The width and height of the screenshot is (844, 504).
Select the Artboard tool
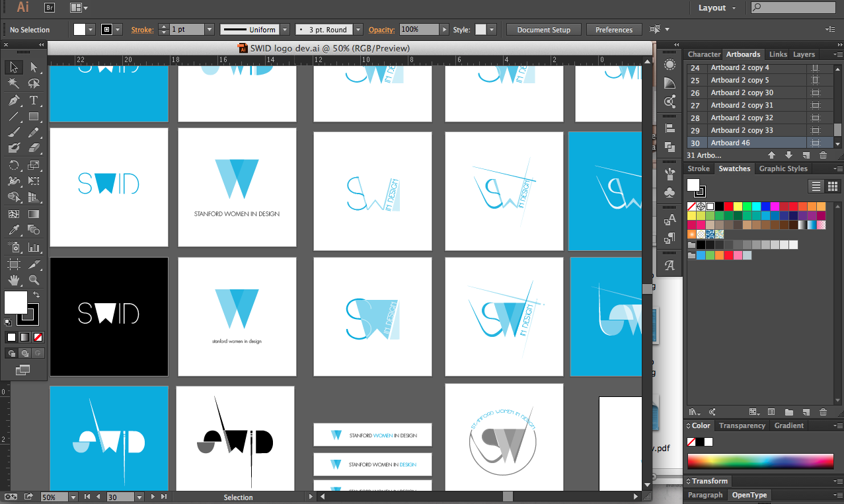coord(13,264)
